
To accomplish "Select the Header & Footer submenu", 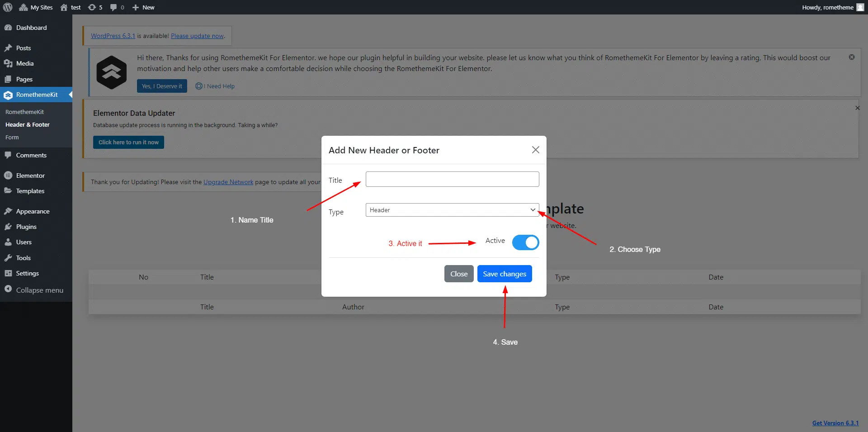I will [28, 124].
